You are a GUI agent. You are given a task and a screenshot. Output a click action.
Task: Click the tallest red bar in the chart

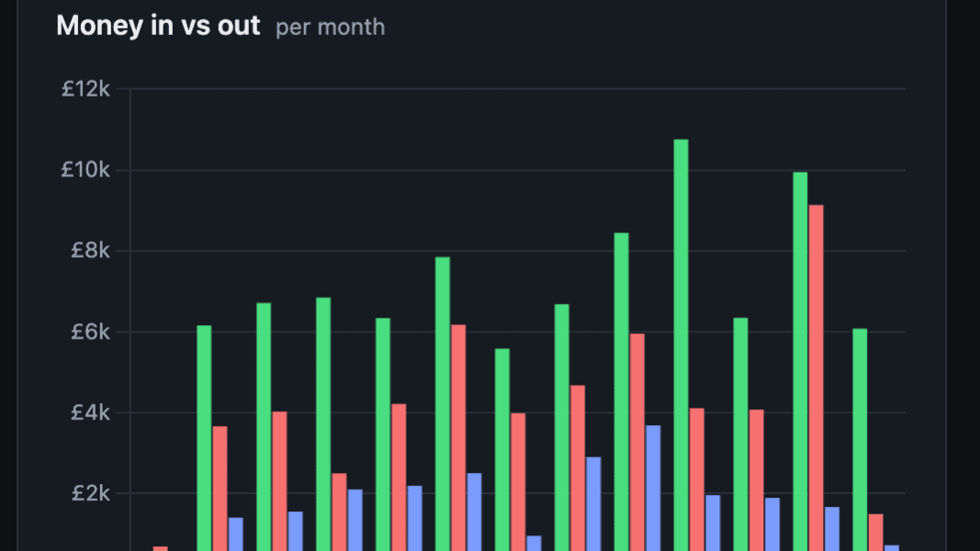click(x=816, y=378)
